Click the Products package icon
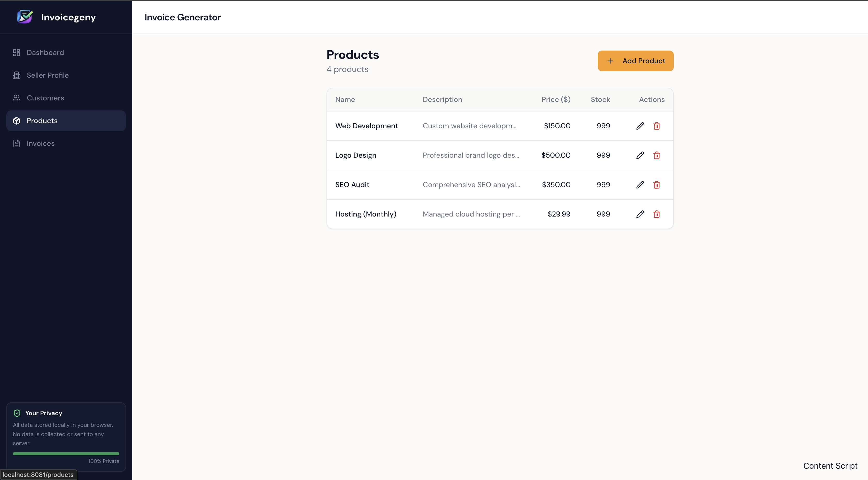Viewport: 868px width, 480px height. tap(17, 121)
